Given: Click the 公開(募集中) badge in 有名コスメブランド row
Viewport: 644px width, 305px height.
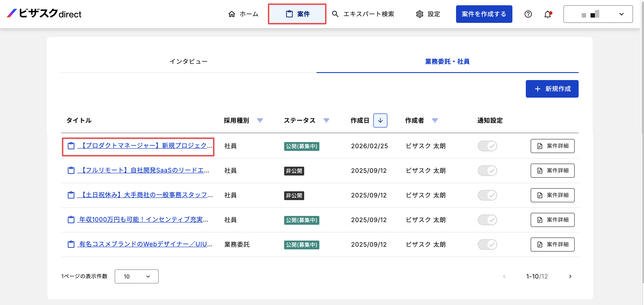Looking at the screenshot, I should click(302, 245).
